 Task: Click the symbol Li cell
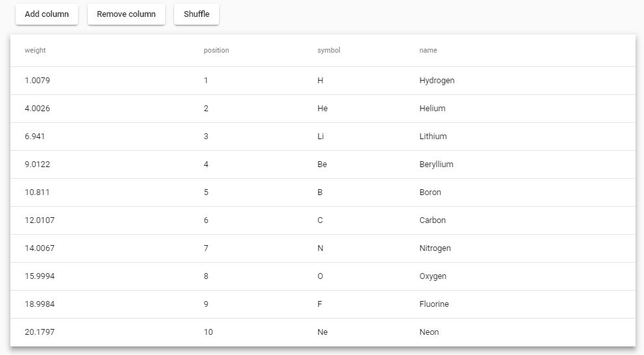320,137
